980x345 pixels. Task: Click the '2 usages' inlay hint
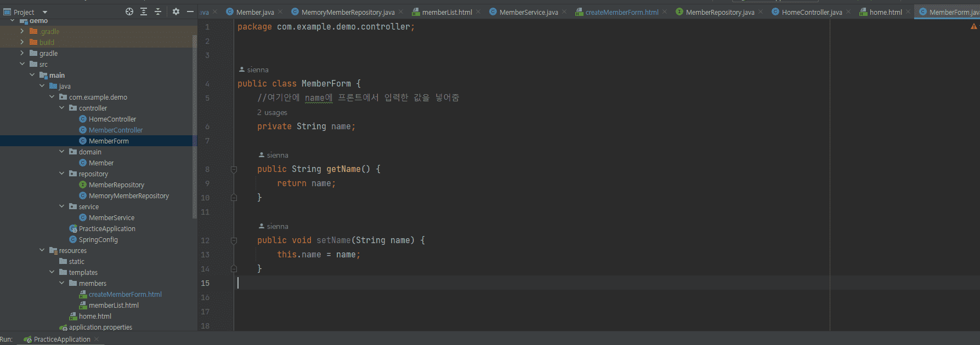272,112
